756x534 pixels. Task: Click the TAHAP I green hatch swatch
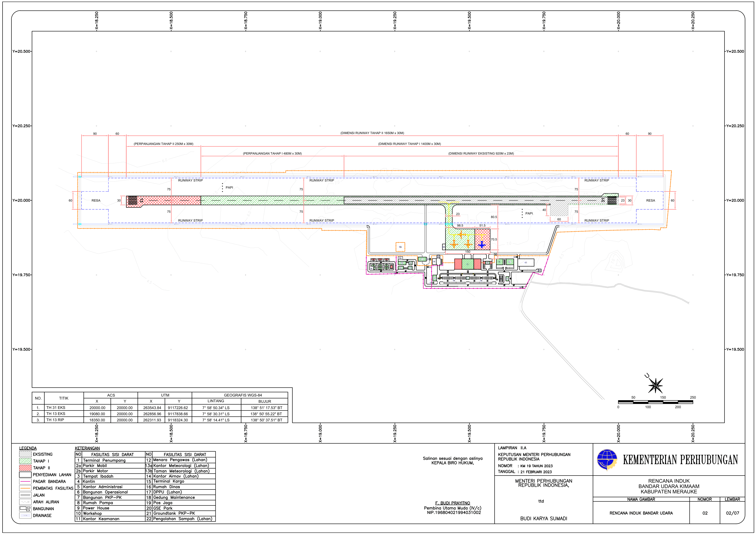click(x=25, y=461)
